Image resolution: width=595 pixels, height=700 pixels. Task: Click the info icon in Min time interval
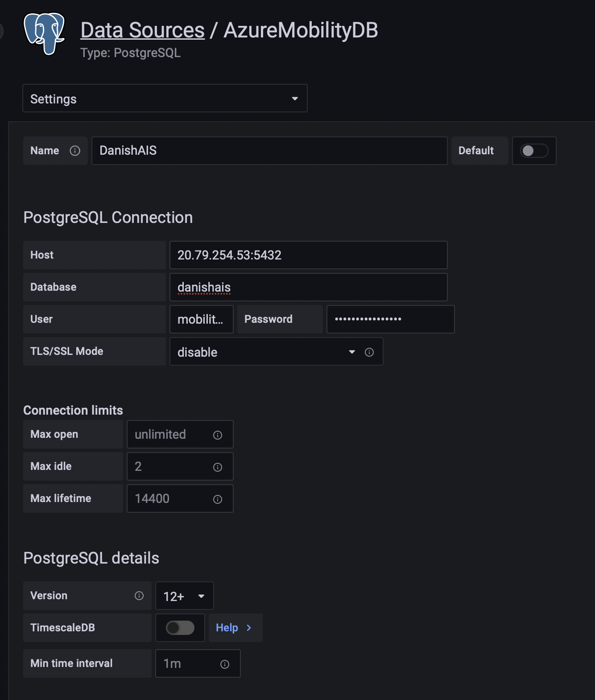225,664
